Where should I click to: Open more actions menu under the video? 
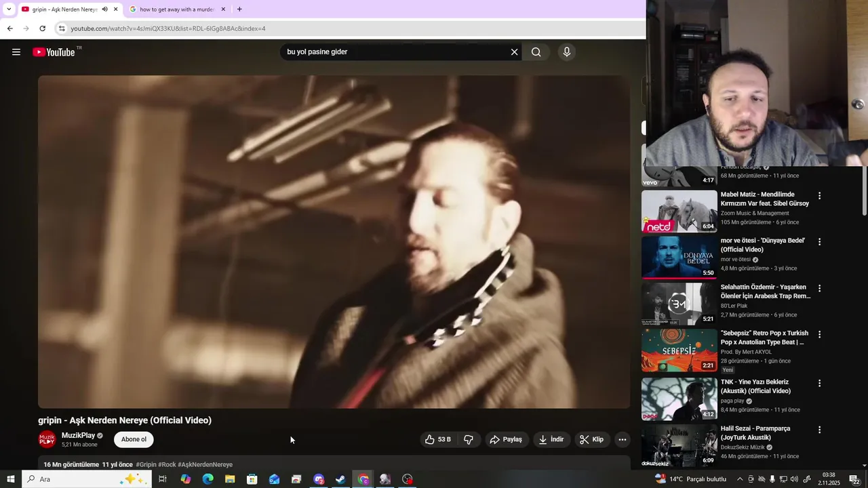click(622, 439)
